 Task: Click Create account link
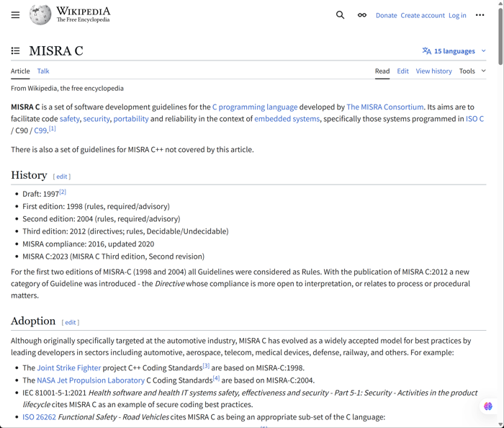pos(423,15)
